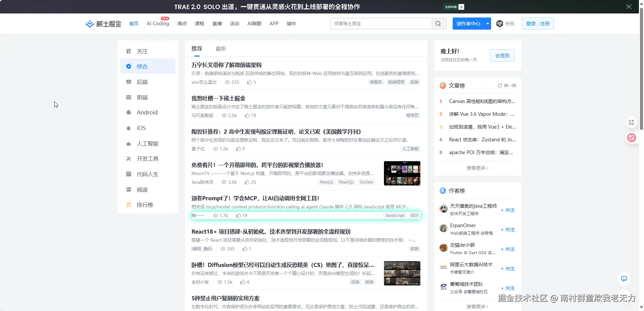Click the translate floating icon

tap(631, 138)
